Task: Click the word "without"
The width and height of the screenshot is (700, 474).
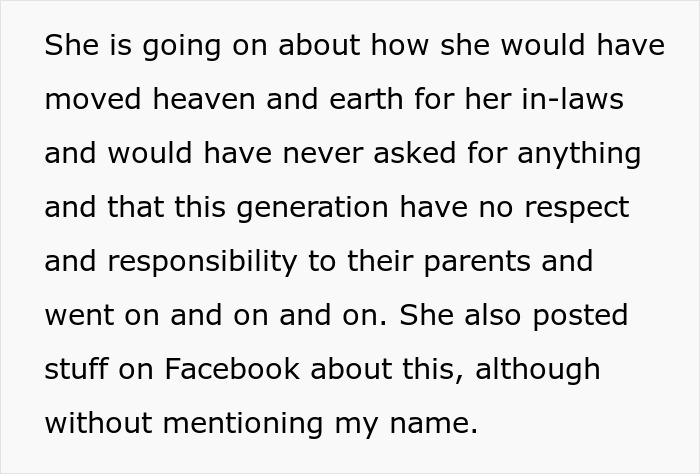Action: click(97, 422)
